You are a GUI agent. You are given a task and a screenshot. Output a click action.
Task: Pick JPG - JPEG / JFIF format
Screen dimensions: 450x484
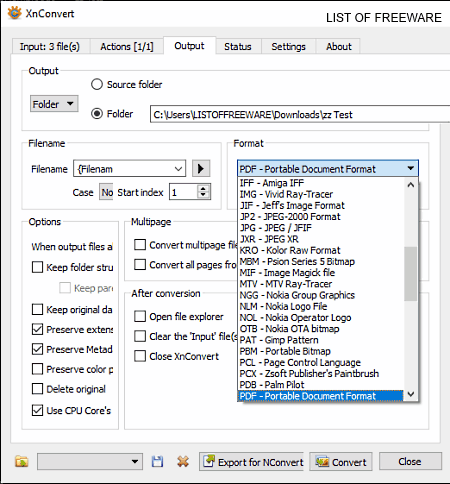[x=321, y=228]
